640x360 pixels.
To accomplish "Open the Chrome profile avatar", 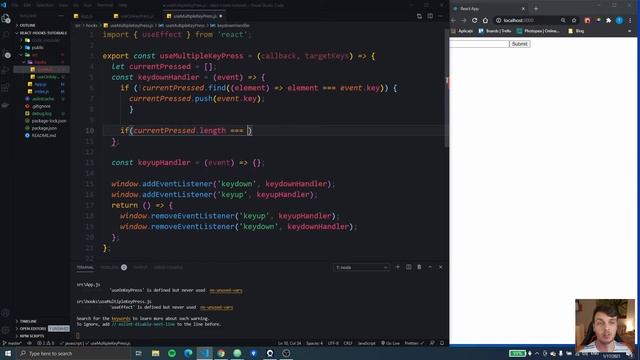I will (619, 20).
